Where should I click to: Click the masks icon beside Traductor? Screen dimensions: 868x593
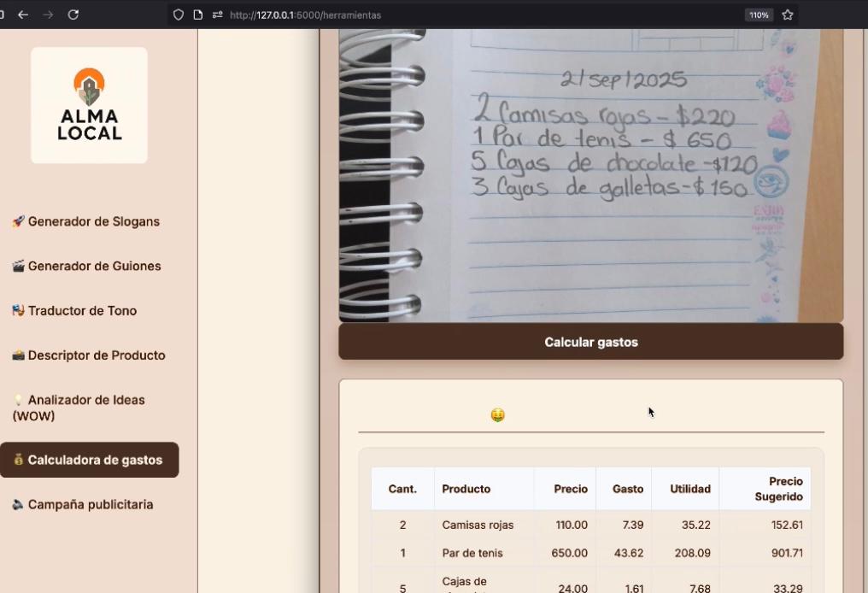pos(18,311)
